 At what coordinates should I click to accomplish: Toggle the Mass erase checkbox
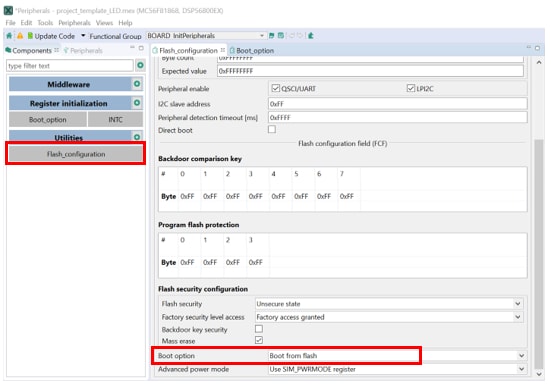(x=259, y=340)
